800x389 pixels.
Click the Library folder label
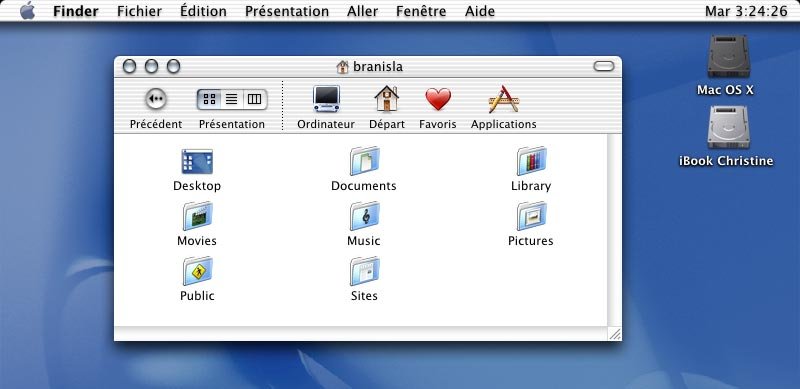coord(531,186)
